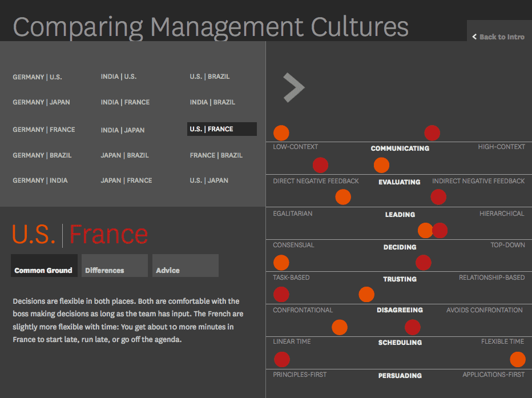Select the highlighted U.S. | France pair
The height and width of the screenshot is (398, 532).
tap(221, 129)
